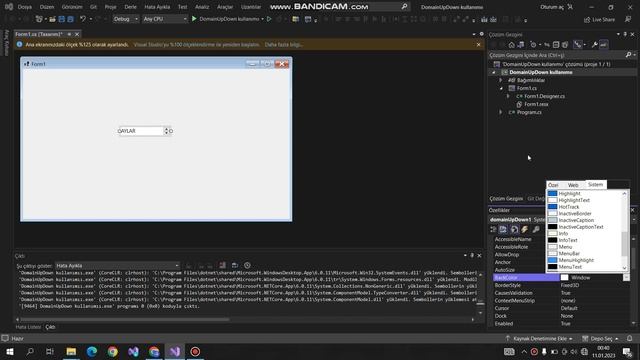
Task: Switch to Özel tab in color picker
Action: pos(553,185)
